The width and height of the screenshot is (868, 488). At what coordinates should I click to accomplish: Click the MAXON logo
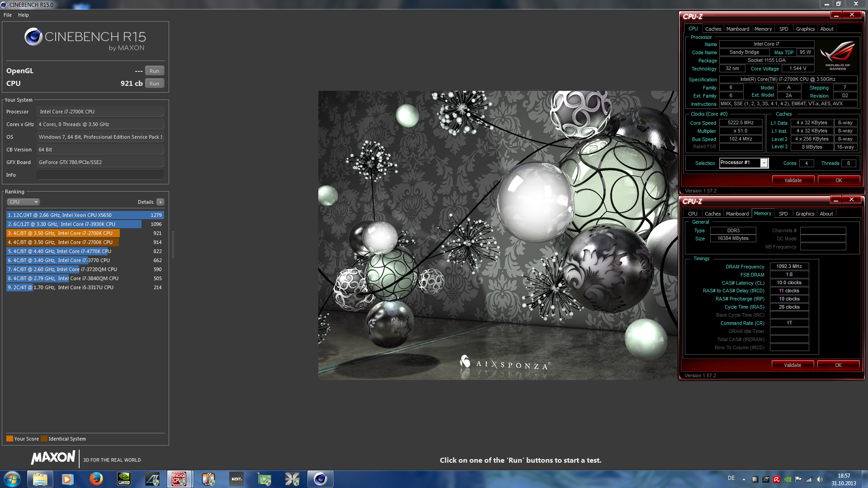click(53, 458)
